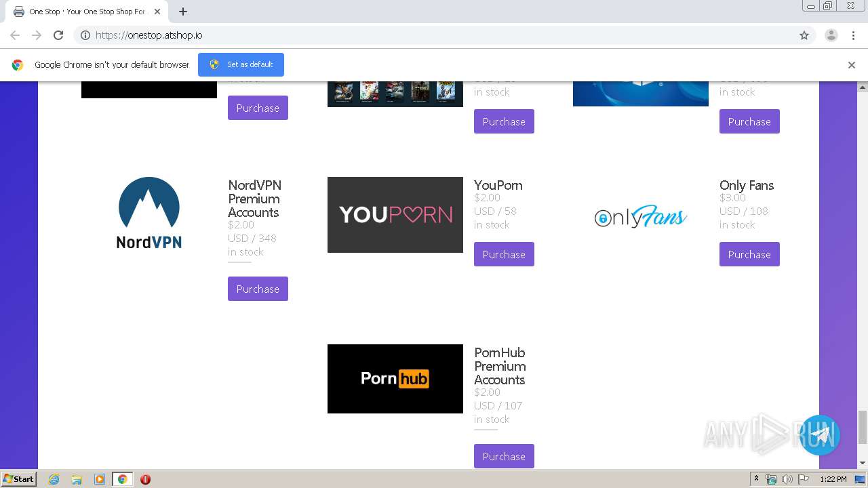Bookmark this page with the star icon

pyautogui.click(x=804, y=35)
